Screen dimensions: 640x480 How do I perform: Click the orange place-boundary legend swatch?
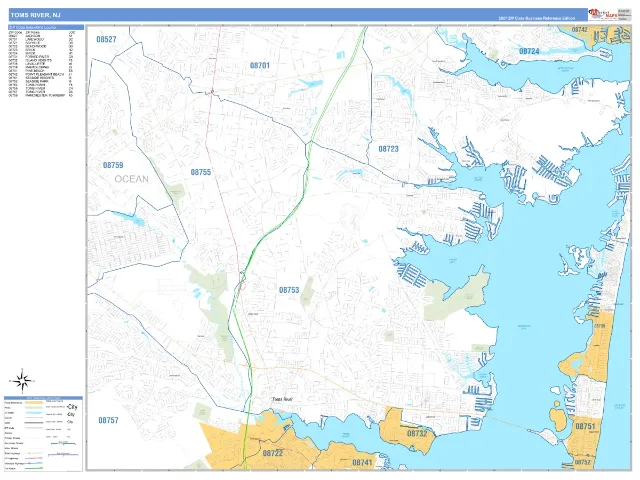pyautogui.click(x=33, y=402)
